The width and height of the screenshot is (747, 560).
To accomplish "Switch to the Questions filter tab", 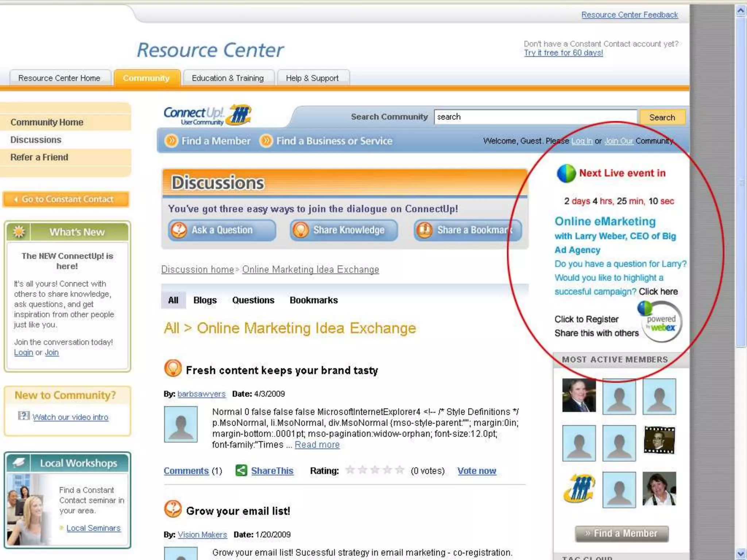I will 253,300.
